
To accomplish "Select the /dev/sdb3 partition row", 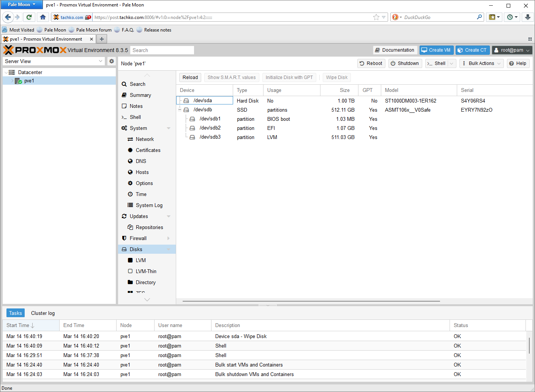I will (354, 137).
